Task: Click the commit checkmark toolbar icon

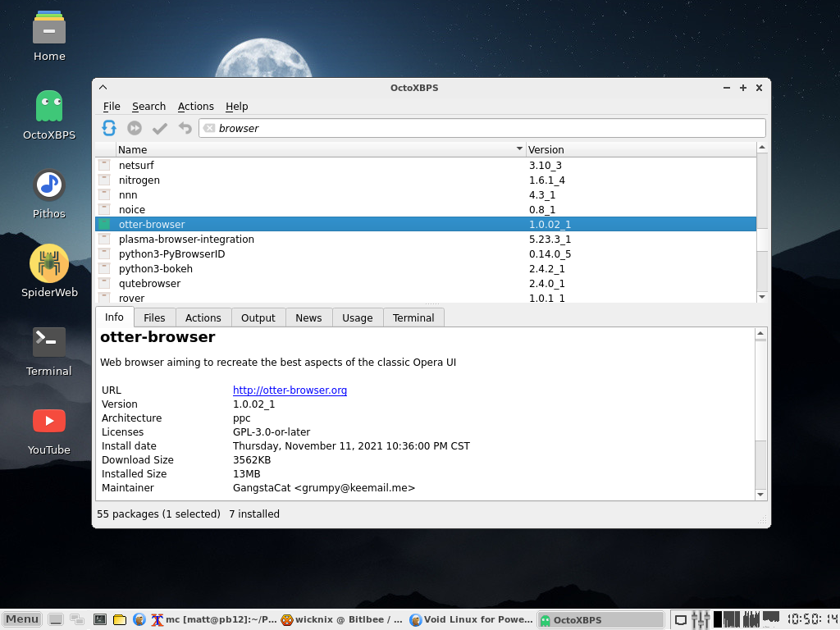Action: point(160,128)
